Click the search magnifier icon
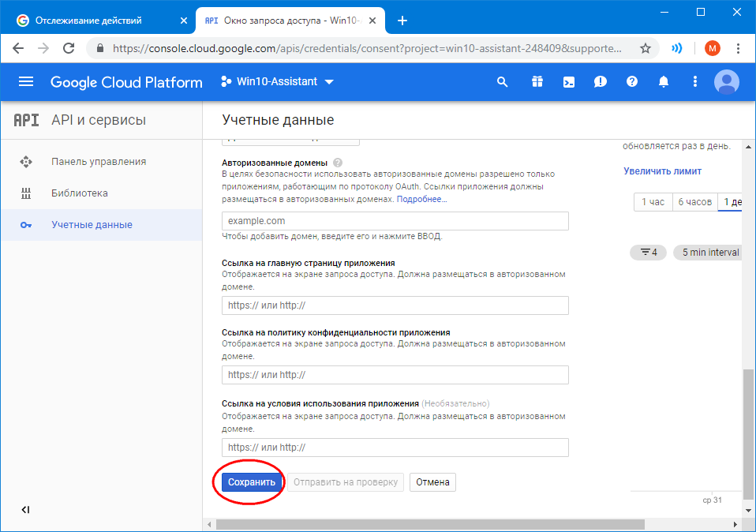Screen dimensions: 756x532 503,82
